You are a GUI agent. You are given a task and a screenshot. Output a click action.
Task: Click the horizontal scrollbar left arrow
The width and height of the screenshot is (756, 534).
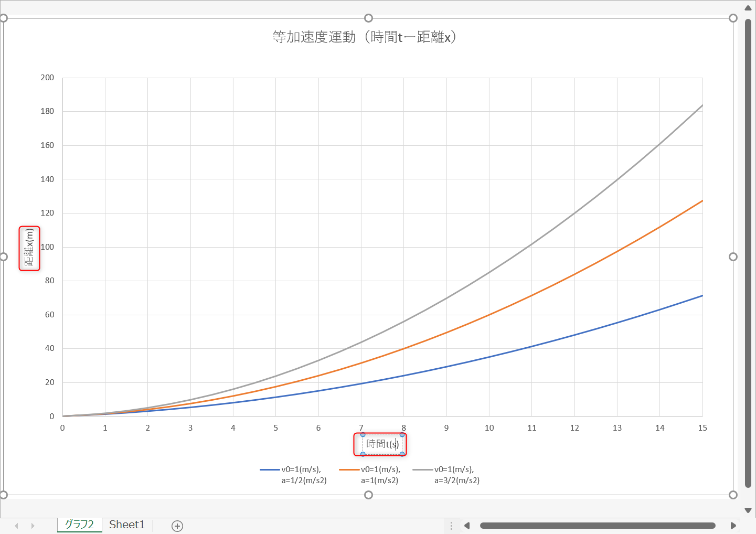pyautogui.click(x=466, y=526)
